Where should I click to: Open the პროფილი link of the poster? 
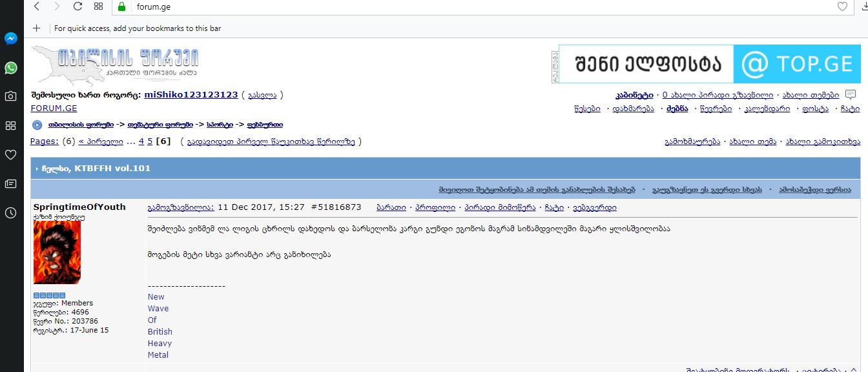(x=435, y=207)
